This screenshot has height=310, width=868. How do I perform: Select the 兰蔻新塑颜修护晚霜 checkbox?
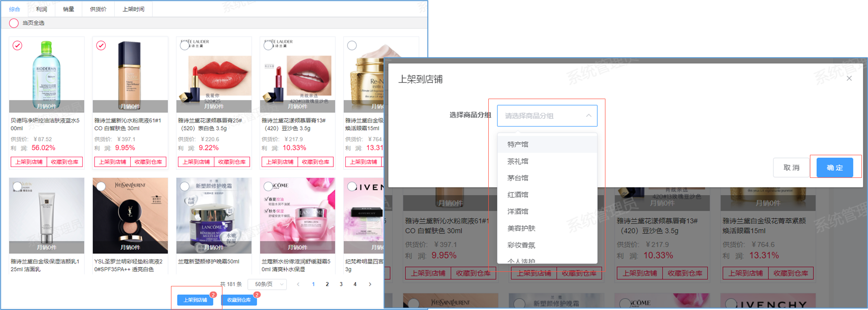(x=185, y=186)
